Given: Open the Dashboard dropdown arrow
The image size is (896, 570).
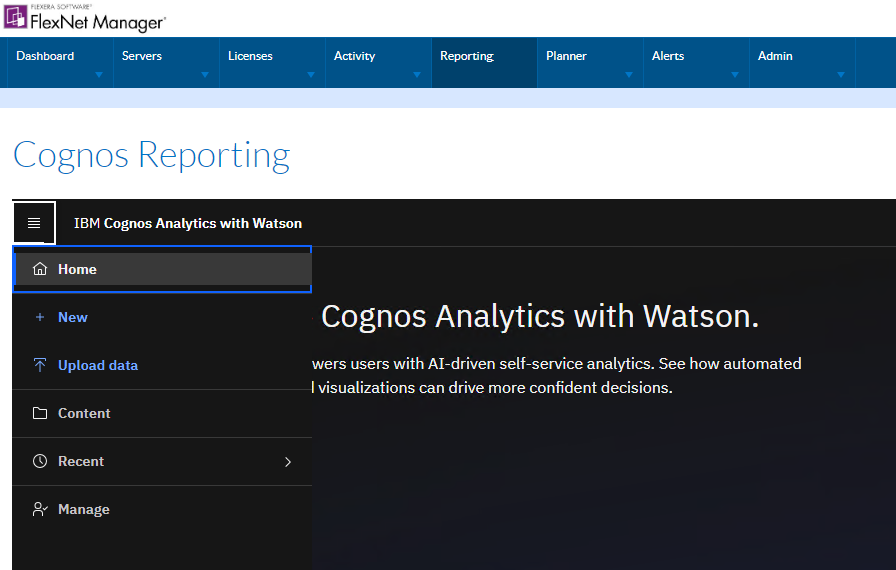Looking at the screenshot, I should point(99,75).
